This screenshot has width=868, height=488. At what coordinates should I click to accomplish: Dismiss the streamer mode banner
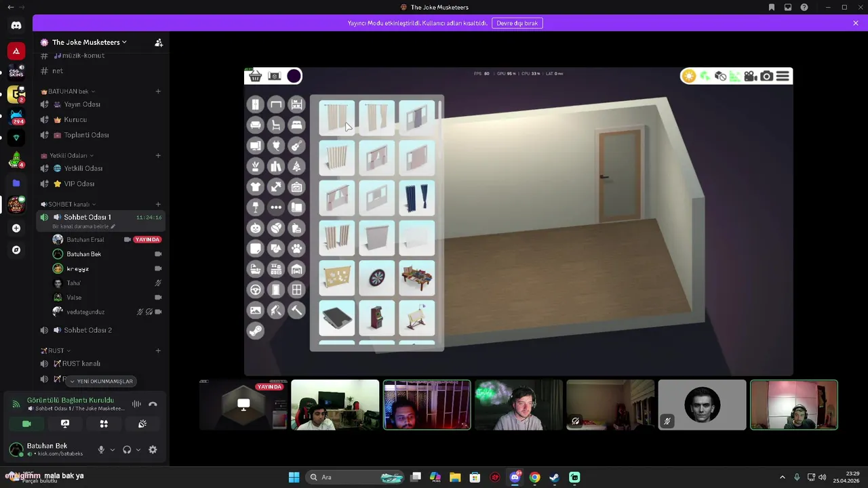click(856, 23)
